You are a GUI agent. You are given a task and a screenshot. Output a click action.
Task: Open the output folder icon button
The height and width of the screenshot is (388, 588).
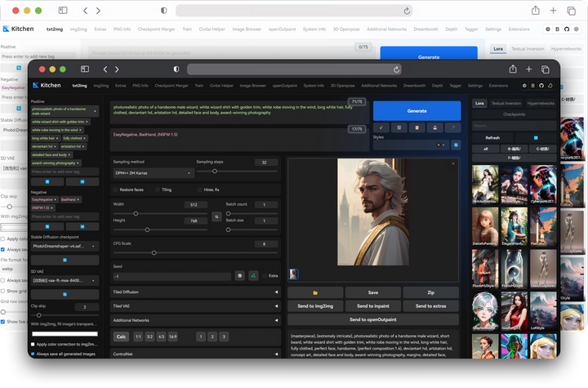315,292
